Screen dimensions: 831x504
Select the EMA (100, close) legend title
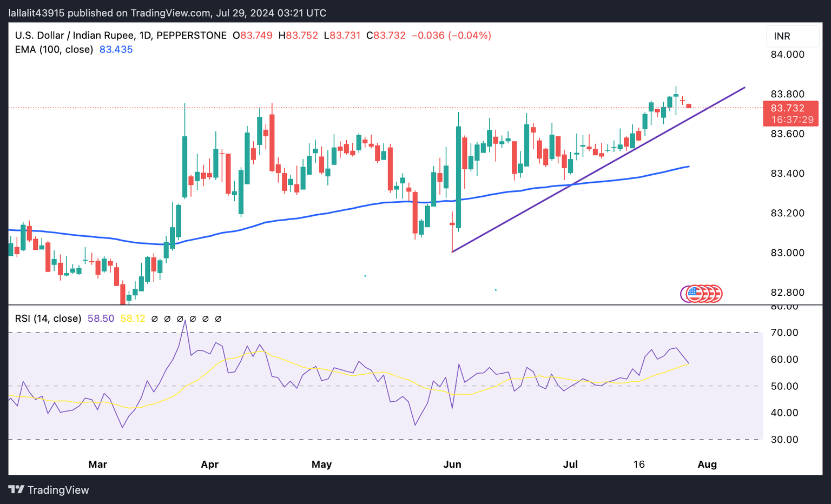tap(54, 50)
